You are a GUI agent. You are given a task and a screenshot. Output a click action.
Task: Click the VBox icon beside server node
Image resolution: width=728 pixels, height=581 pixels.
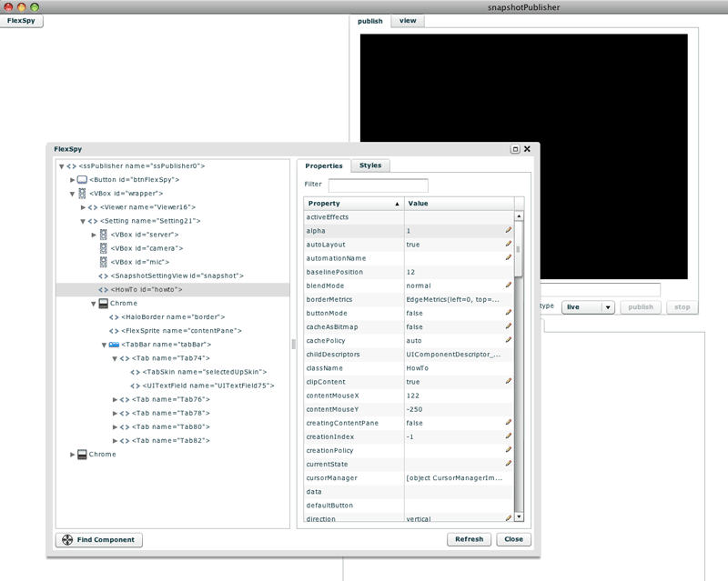104,235
